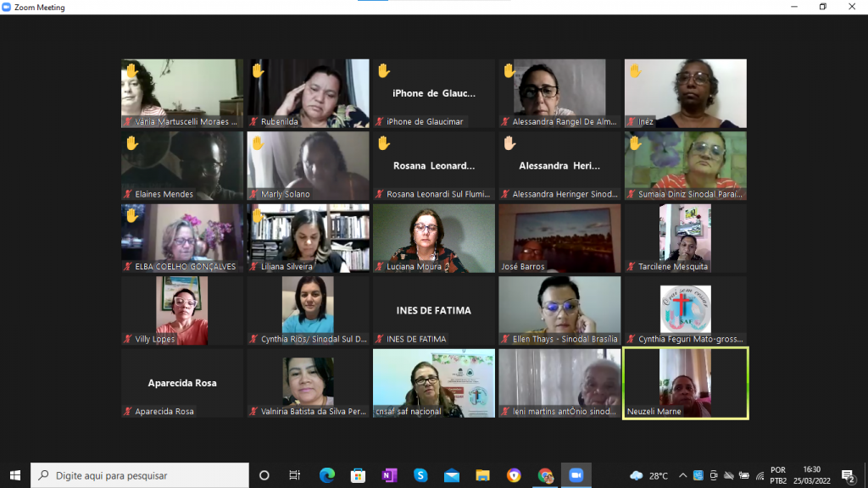
Task: Select the INES DE FATIMA participant tile
Action: [x=433, y=310]
